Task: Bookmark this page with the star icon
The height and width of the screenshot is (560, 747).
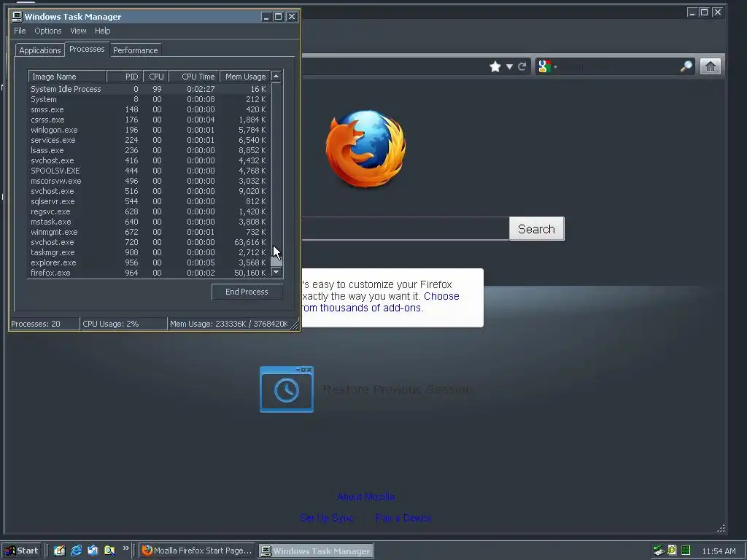Action: click(495, 66)
